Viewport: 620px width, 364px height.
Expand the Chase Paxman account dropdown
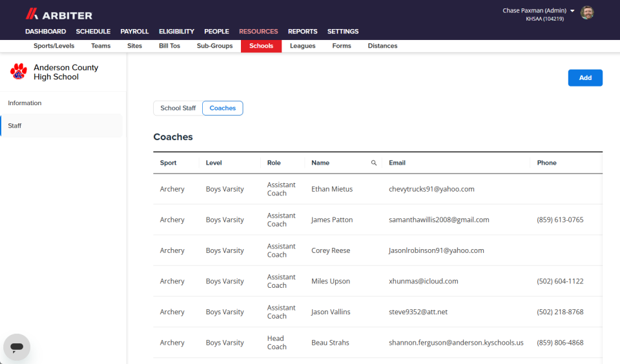[x=572, y=11]
